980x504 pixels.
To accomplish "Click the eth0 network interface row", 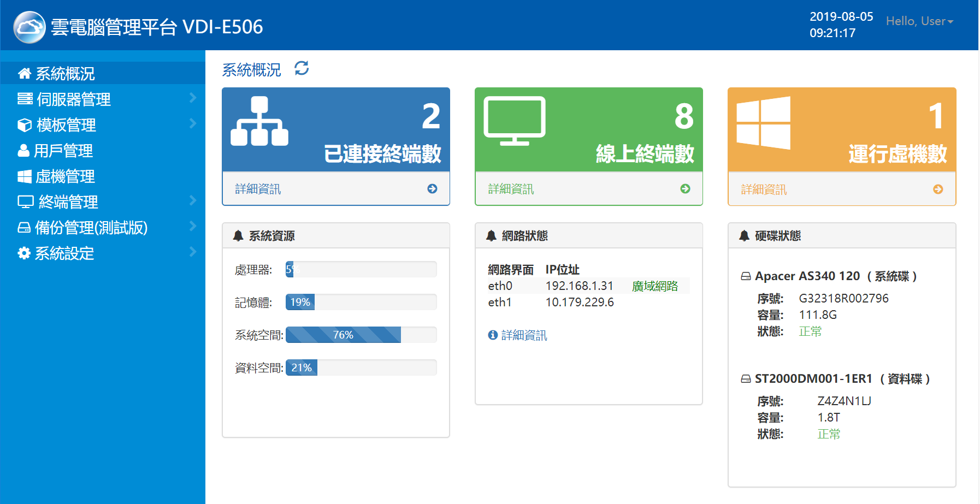I will click(588, 286).
